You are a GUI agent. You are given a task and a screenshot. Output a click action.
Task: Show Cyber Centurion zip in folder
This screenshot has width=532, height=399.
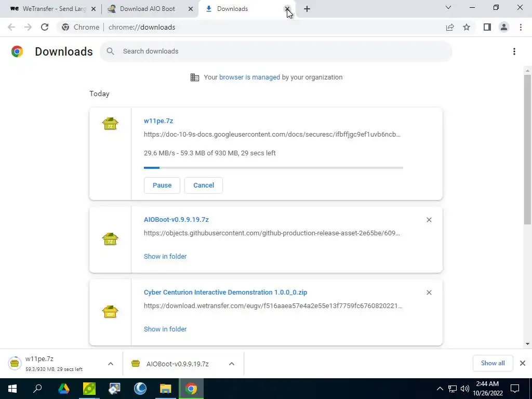click(165, 329)
